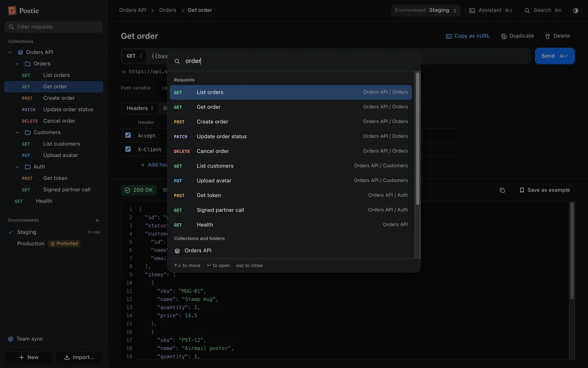Select the Headers tab
This screenshot has width=588, height=368.
140,108
